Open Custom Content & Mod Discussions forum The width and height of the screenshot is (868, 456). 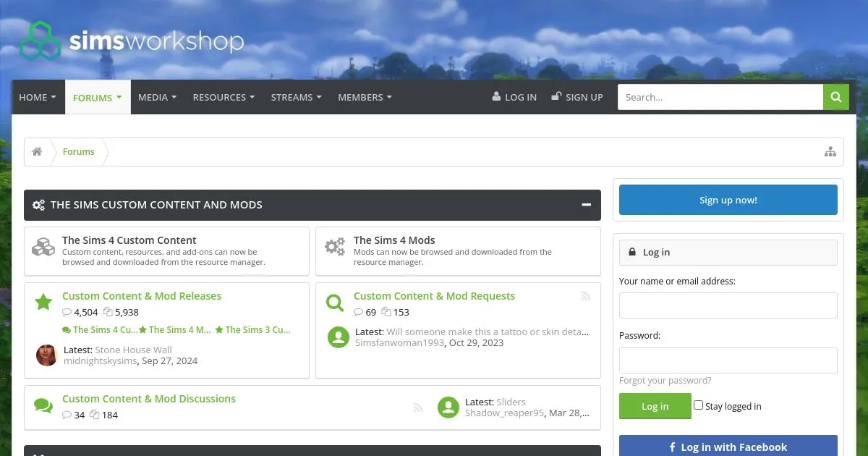pyautogui.click(x=149, y=399)
